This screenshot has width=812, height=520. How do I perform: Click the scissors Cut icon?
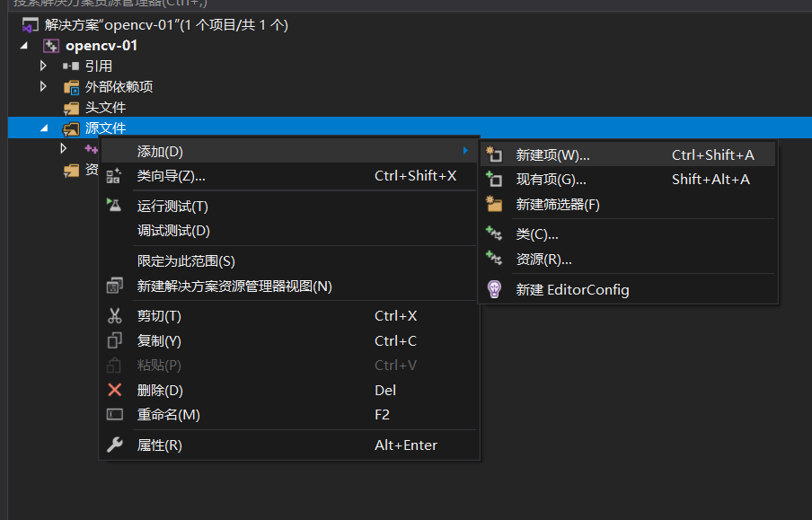[x=114, y=316]
